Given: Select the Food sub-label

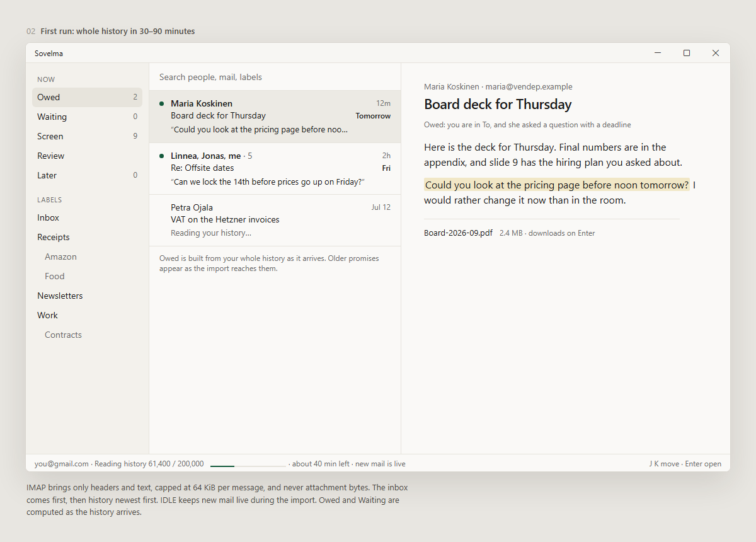Looking at the screenshot, I should coord(87,276).
